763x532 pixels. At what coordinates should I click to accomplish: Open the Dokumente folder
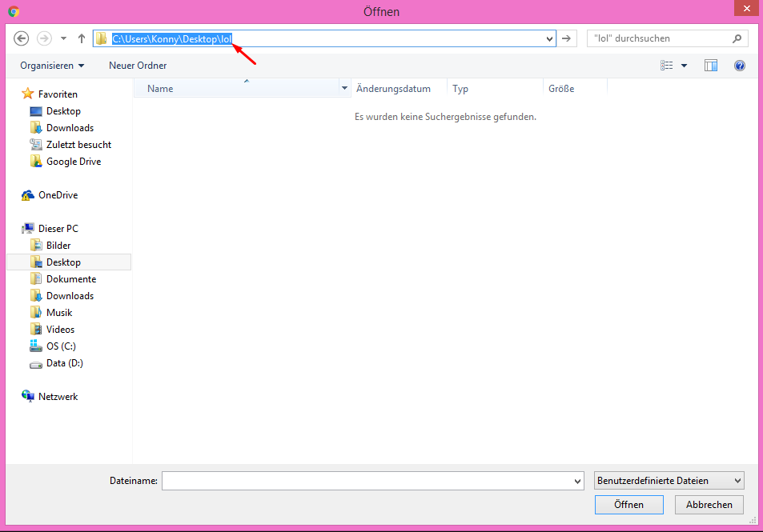tap(71, 279)
